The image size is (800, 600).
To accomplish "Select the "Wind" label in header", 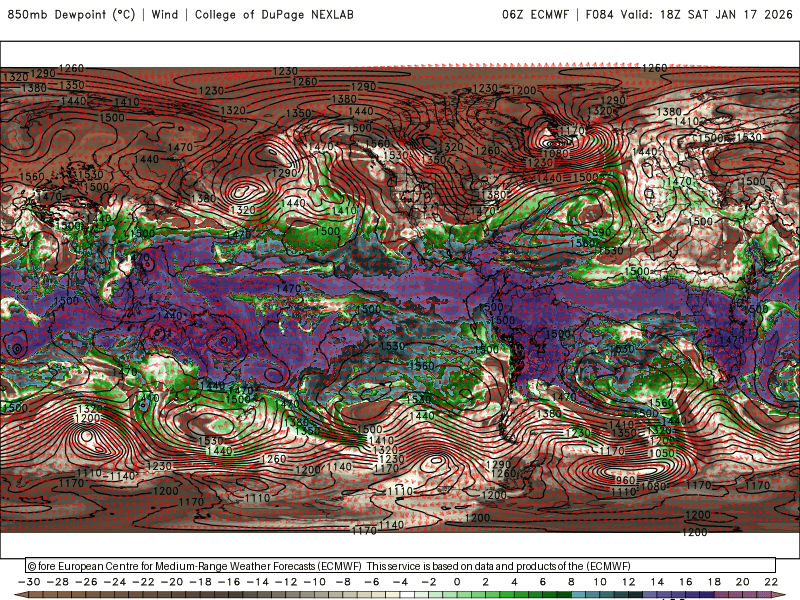I will (x=165, y=14).
